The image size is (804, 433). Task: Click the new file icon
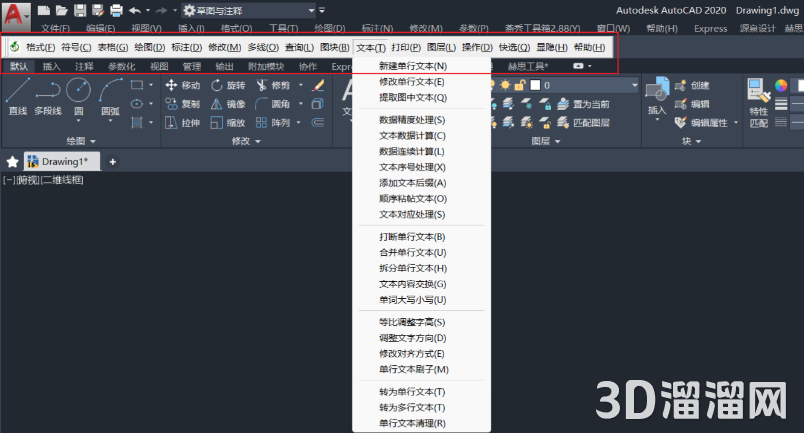coord(44,10)
